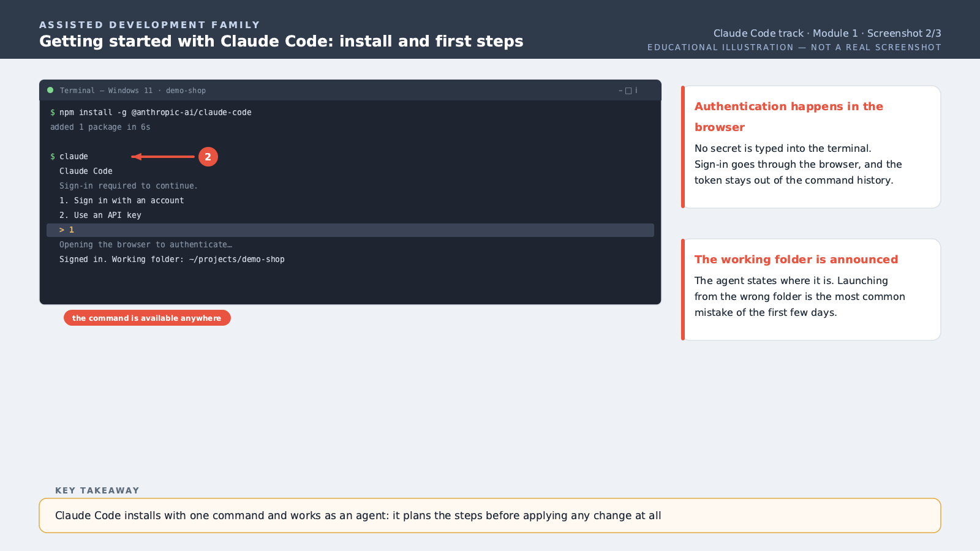Click the 'added 1 package in 6s' output line
980x551 pixels.
pos(100,127)
